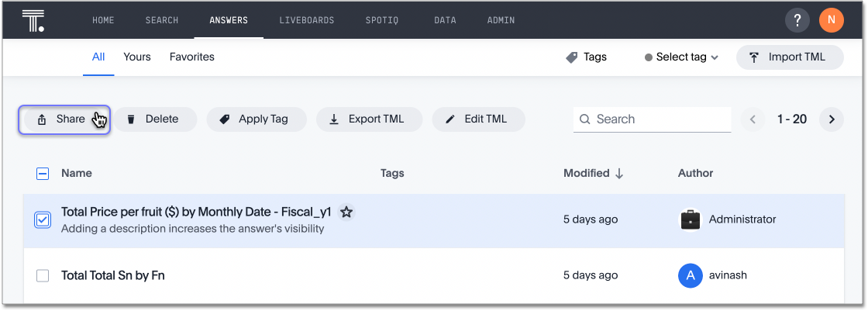Click the Search answers input field
This screenshot has height=311, width=868.
tap(659, 119)
